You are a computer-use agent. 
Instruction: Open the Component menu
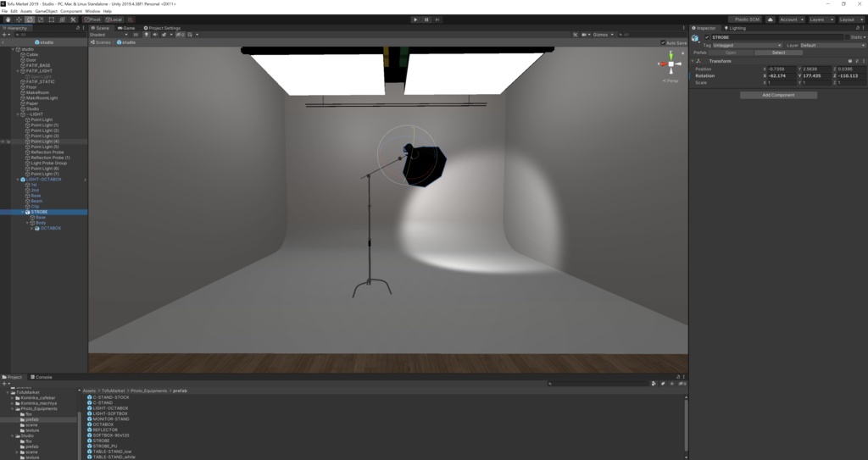(71, 11)
